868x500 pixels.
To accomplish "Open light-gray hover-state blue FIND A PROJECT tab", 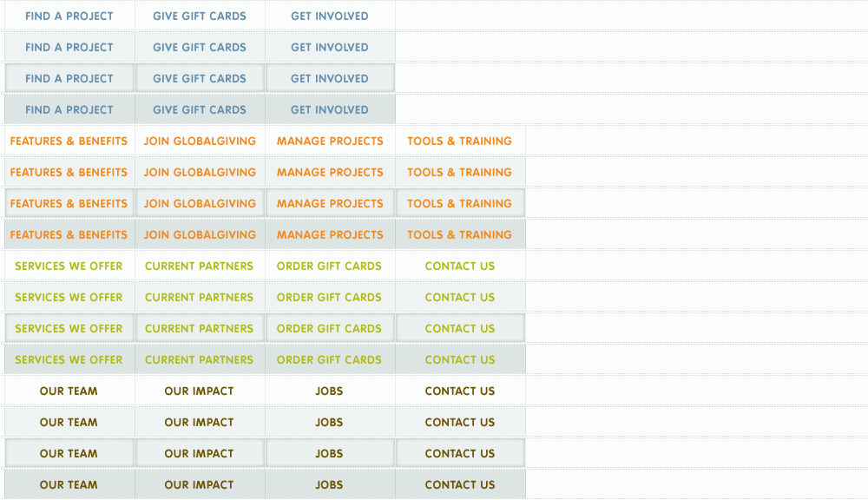I will point(69,47).
